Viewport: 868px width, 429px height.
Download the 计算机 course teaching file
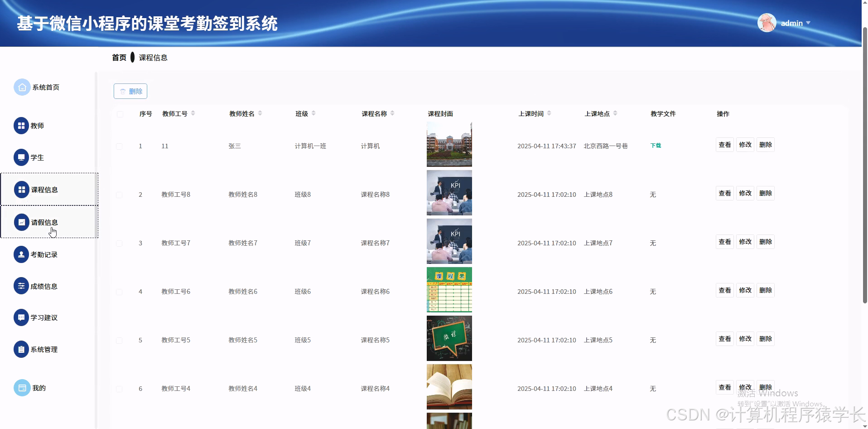655,146
